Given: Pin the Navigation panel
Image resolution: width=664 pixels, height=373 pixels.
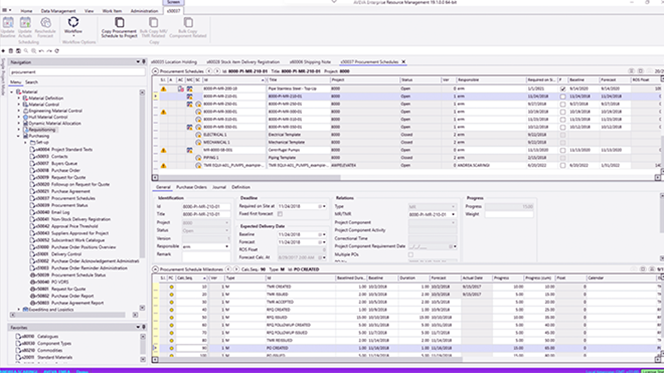Looking at the screenshot, I should pos(144,62).
